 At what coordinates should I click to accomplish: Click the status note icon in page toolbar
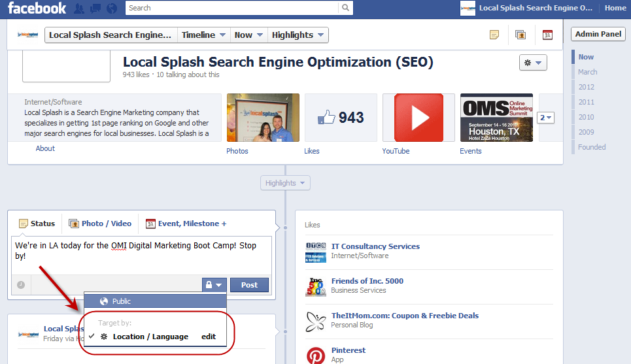point(494,35)
